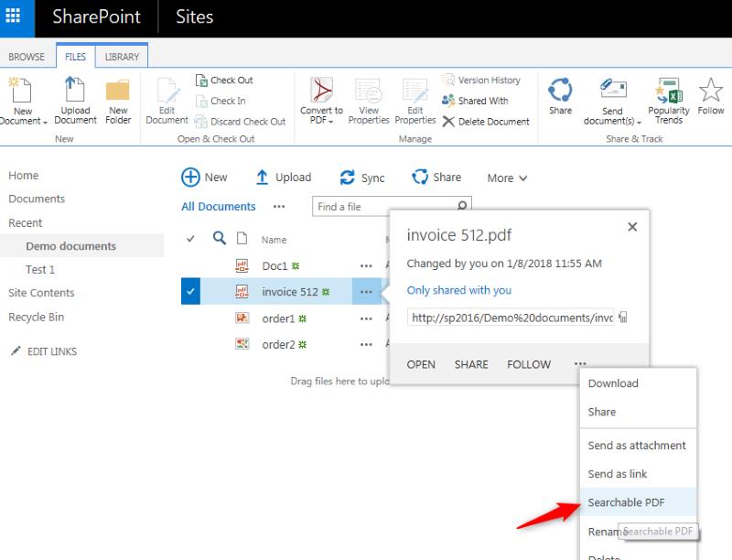Open Documents in left navigation

coord(37,199)
